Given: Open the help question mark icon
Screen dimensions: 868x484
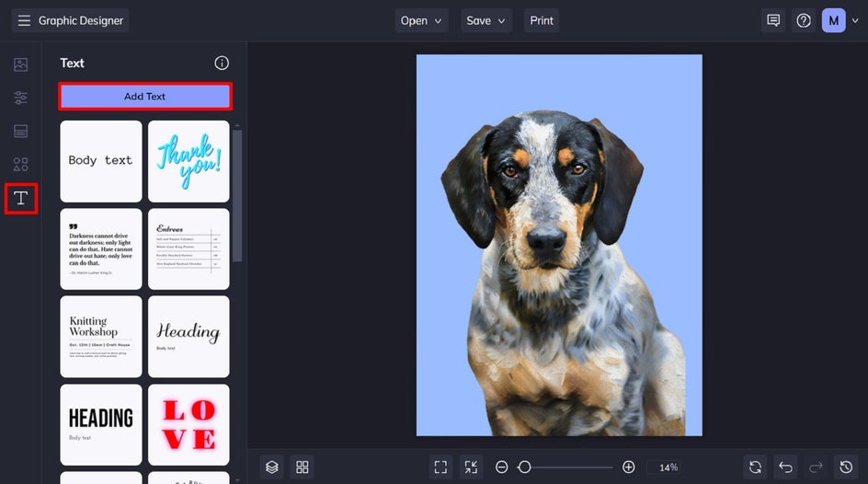Looking at the screenshot, I should [x=804, y=20].
